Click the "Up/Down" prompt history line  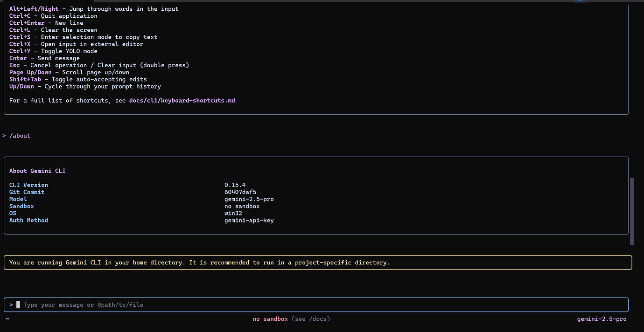(x=85, y=86)
